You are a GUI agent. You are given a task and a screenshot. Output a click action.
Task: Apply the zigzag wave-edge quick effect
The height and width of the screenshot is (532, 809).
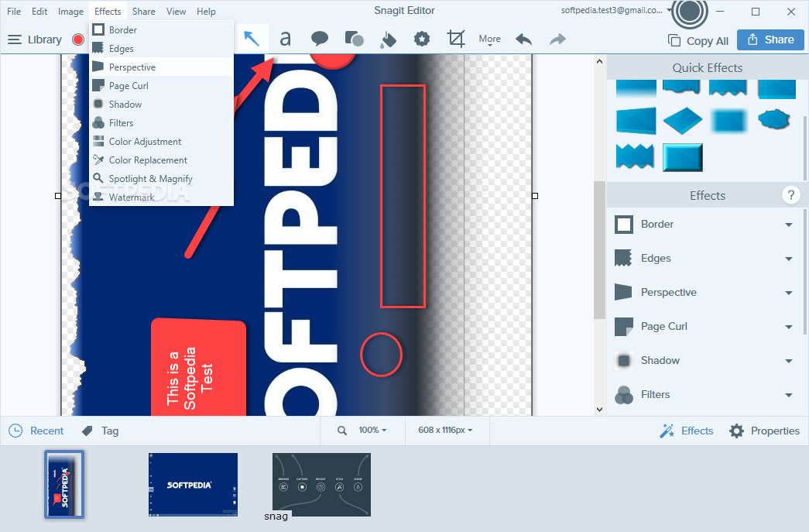[635, 156]
